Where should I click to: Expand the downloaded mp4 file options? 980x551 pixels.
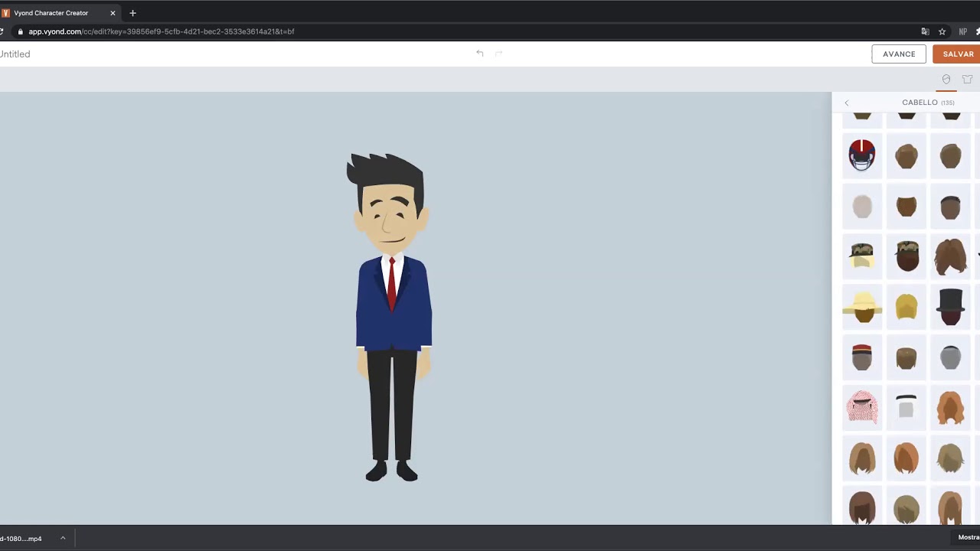pyautogui.click(x=63, y=538)
